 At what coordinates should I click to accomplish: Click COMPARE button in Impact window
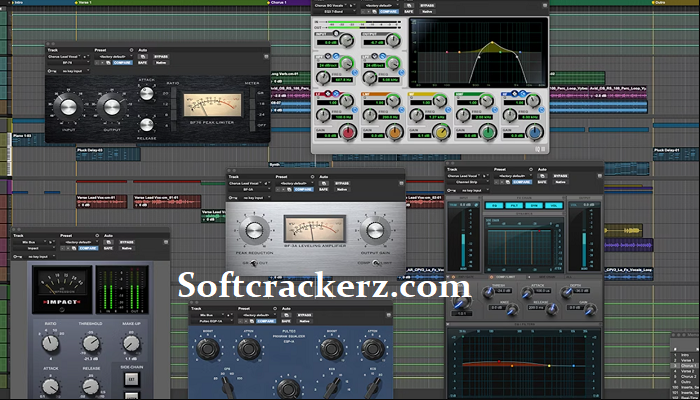(x=88, y=248)
